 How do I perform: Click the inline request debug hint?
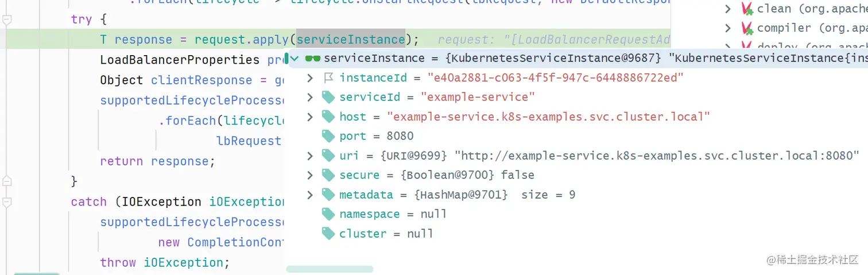click(x=554, y=40)
